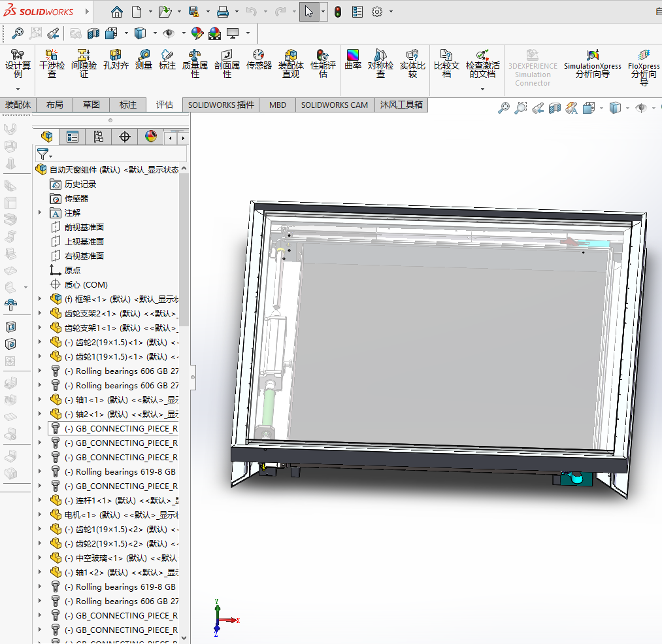
Task: Switch to the 布局 ribbon tab
Action: pos(55,105)
